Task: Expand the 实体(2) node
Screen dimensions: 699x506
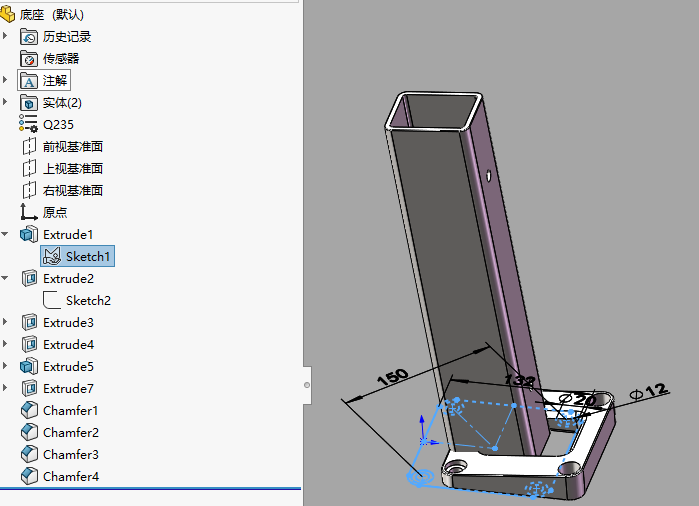Action: point(5,102)
